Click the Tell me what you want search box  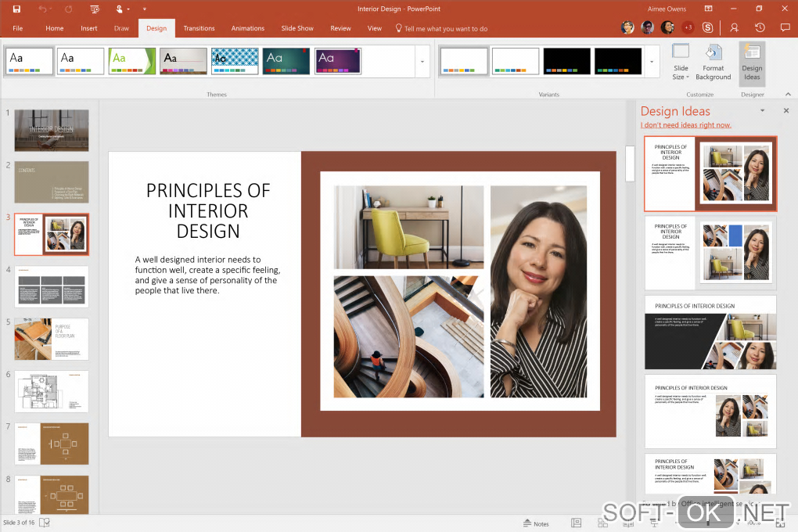(445, 28)
